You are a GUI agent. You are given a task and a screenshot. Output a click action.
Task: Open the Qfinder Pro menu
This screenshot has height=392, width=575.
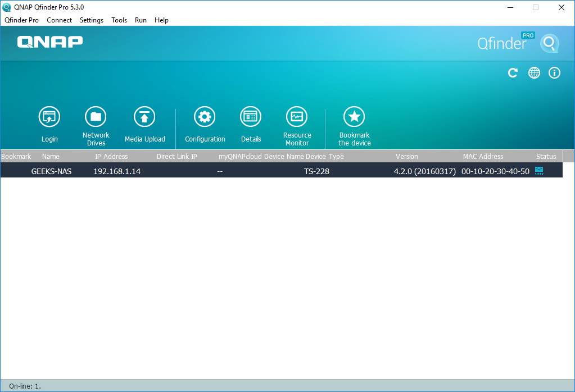pyautogui.click(x=21, y=20)
